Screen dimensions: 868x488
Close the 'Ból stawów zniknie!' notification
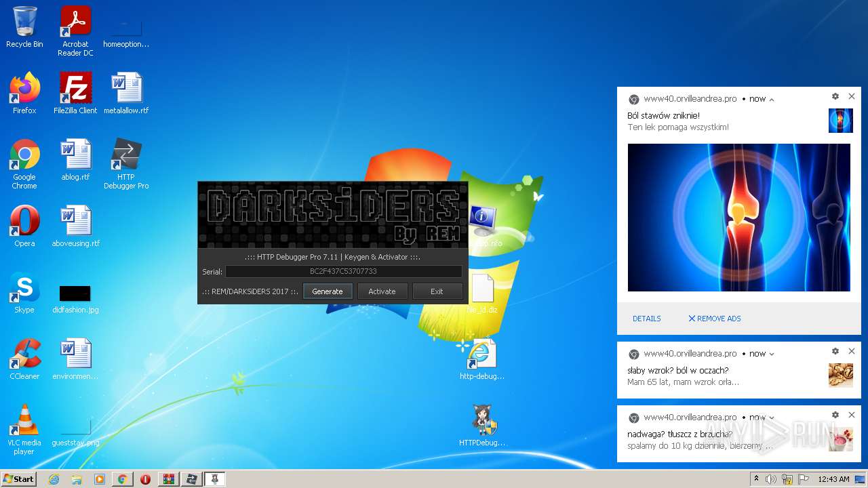[852, 96]
